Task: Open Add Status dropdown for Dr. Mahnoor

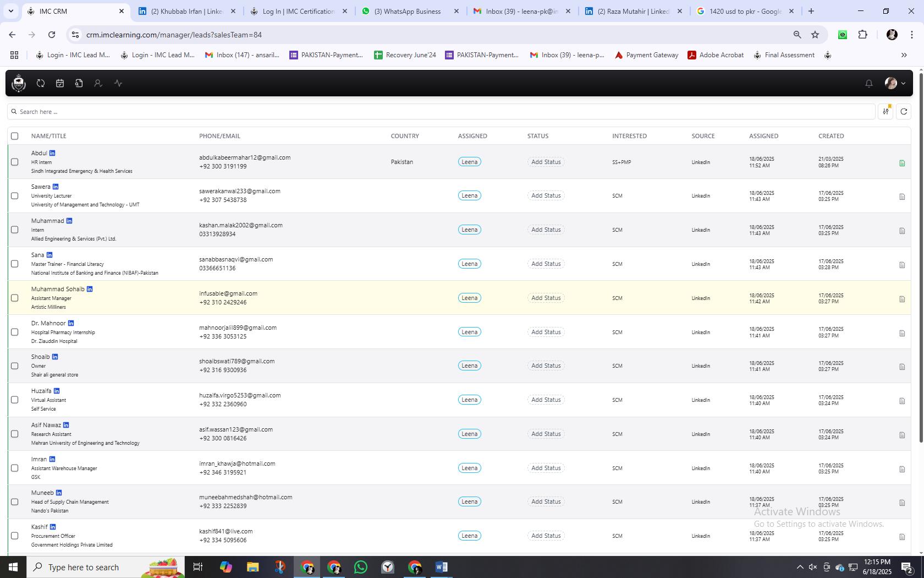Action: (x=546, y=332)
